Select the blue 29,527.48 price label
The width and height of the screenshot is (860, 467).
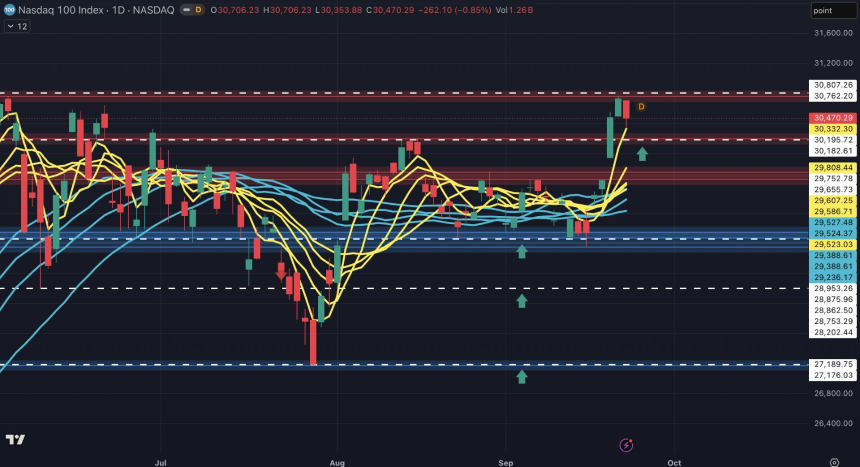(x=833, y=222)
